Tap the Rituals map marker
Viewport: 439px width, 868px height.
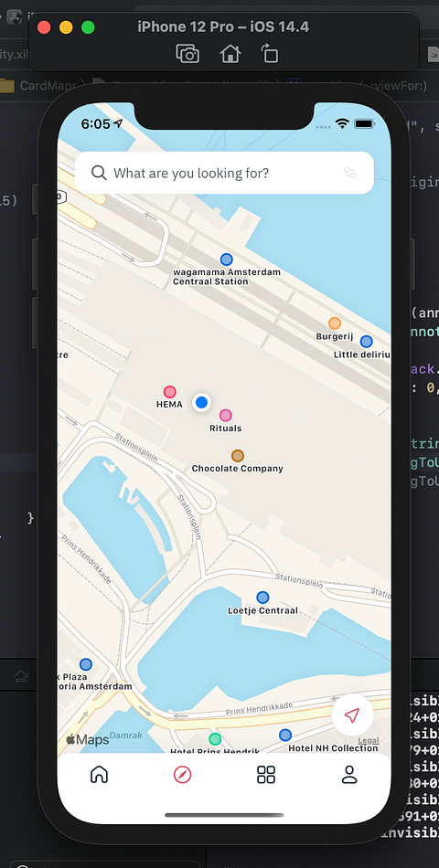pyautogui.click(x=226, y=415)
